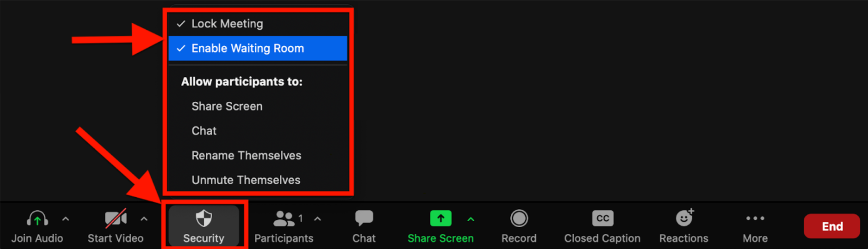Allow participants to Share Screen
The image size is (868, 249).
pos(257,106)
